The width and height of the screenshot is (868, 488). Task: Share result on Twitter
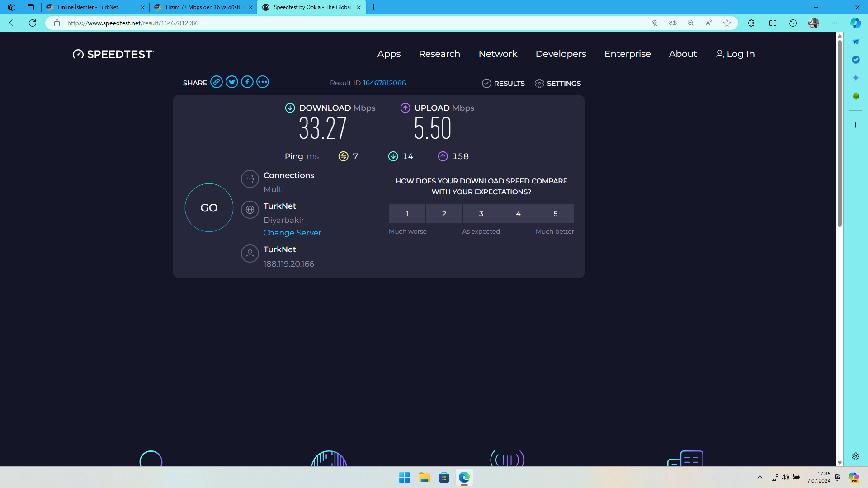(x=232, y=82)
